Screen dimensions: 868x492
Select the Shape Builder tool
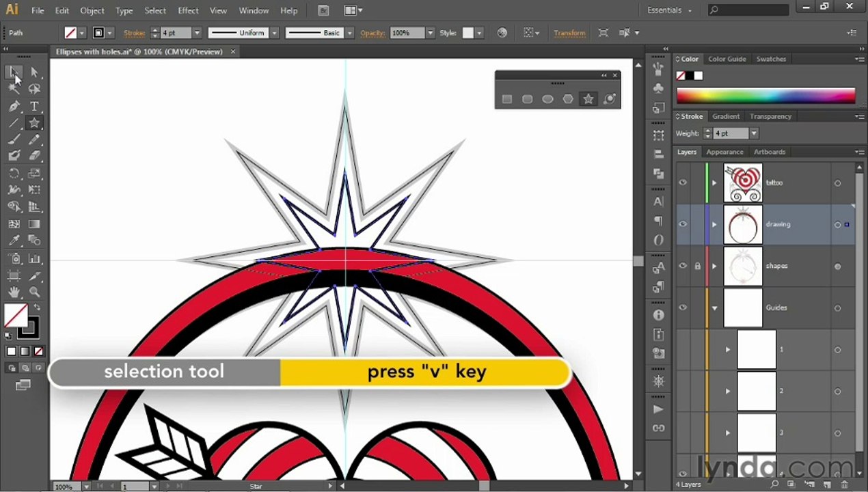tap(14, 206)
